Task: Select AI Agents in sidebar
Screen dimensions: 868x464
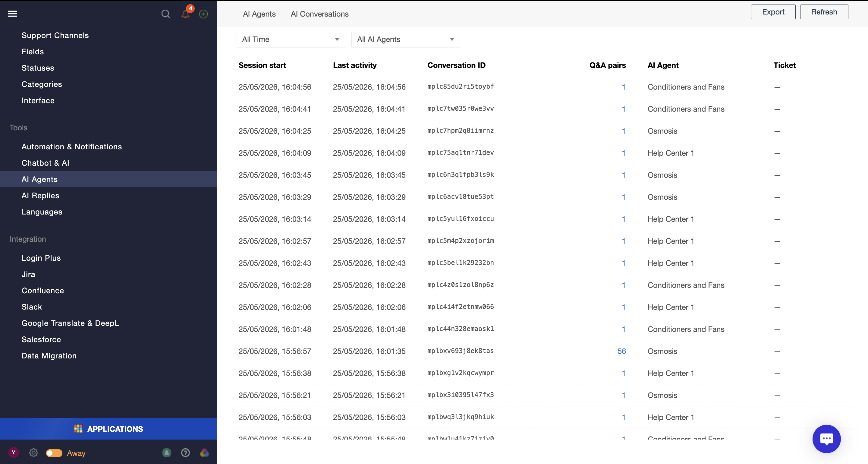Action: [108, 179]
